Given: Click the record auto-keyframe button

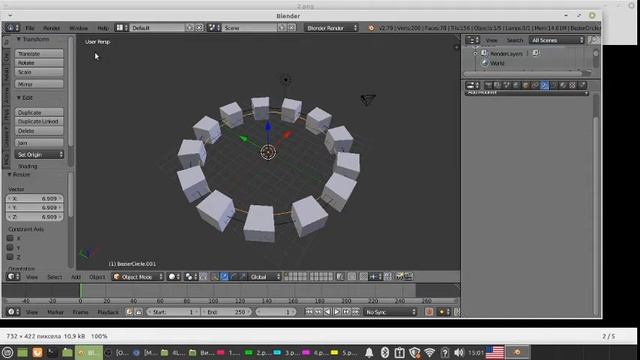Looking at the screenshot, I should (429, 312).
